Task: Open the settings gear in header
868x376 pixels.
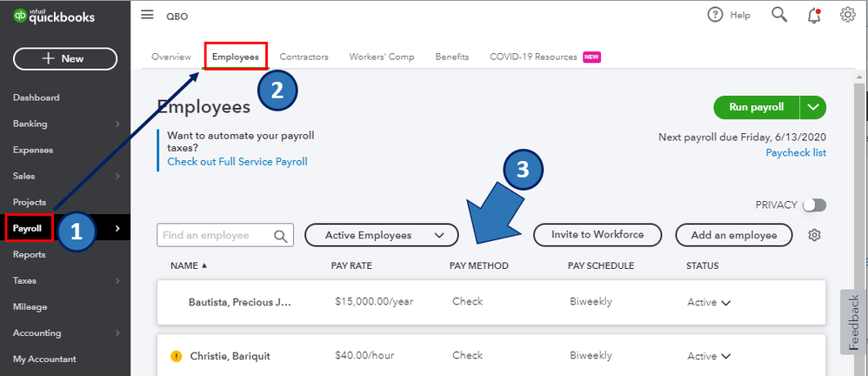Action: 848,15
